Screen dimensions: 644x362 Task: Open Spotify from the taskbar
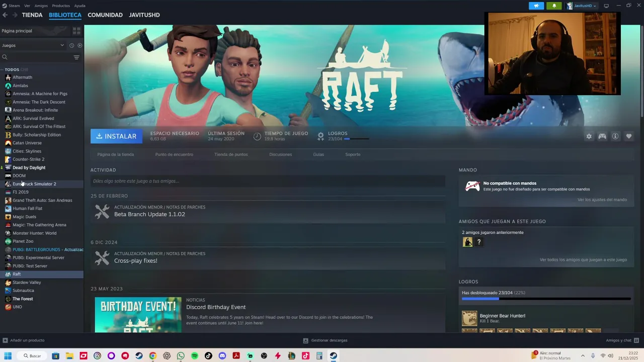pos(195,356)
